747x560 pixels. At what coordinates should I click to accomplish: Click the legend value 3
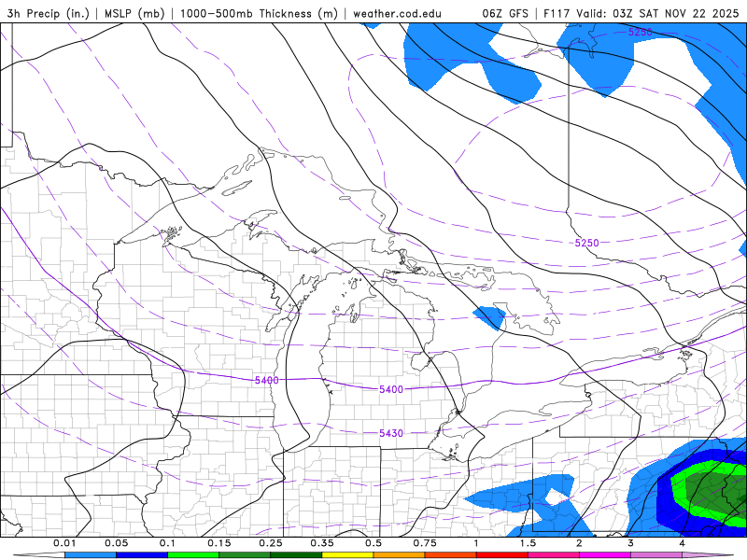(x=631, y=543)
